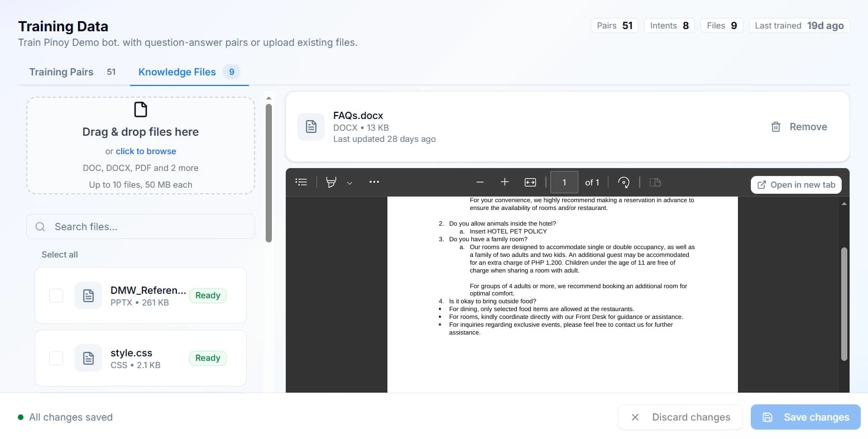Open the more options ellipsis in viewer
868x439 pixels.
(374, 182)
